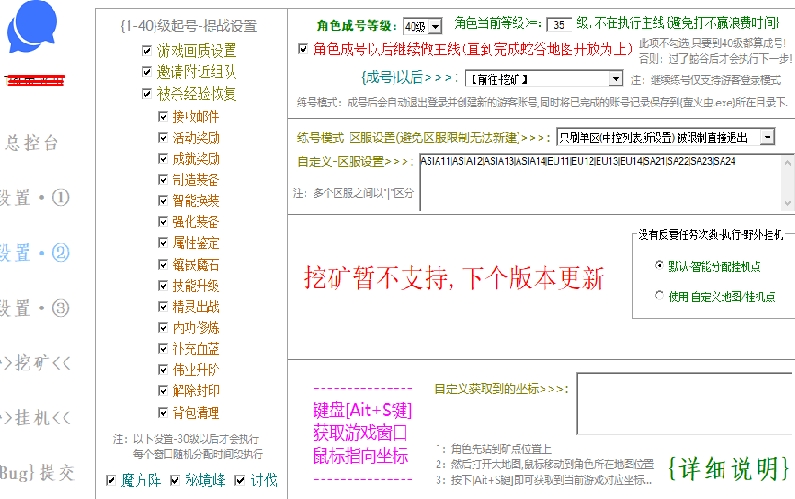Click the 自定义获取到的坐标 text box
The image size is (795, 499).
pyautogui.click(x=685, y=404)
